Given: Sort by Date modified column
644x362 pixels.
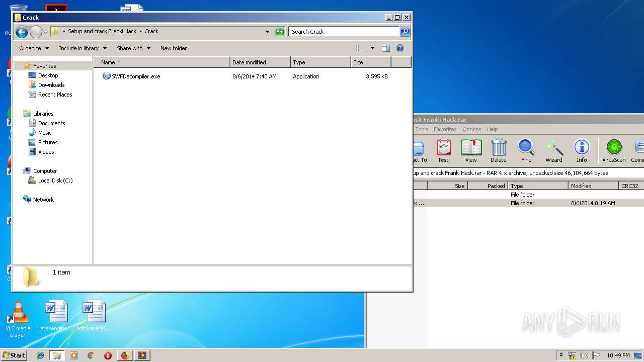Looking at the screenshot, I should coord(260,62).
